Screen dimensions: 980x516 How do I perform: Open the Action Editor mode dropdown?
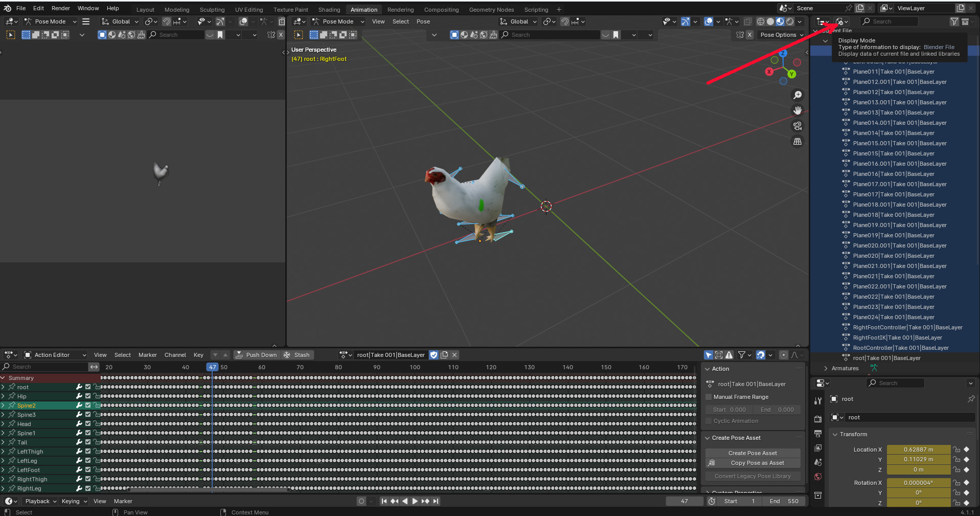coord(55,355)
